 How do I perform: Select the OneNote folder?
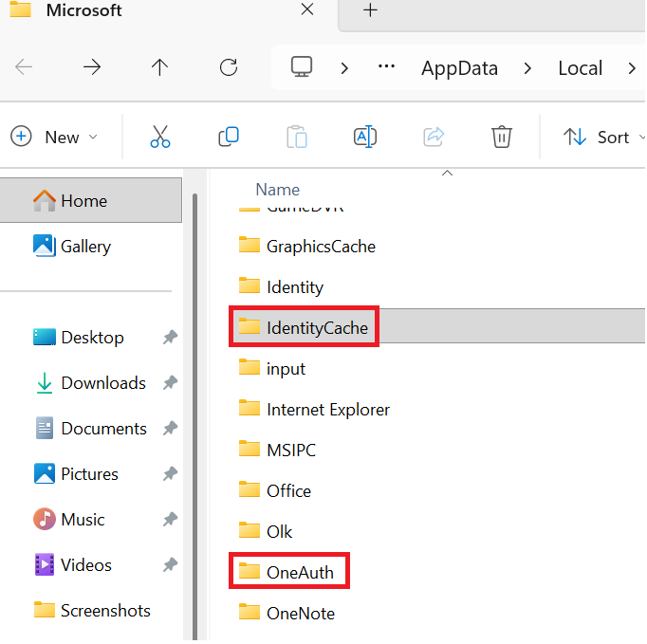287,613
